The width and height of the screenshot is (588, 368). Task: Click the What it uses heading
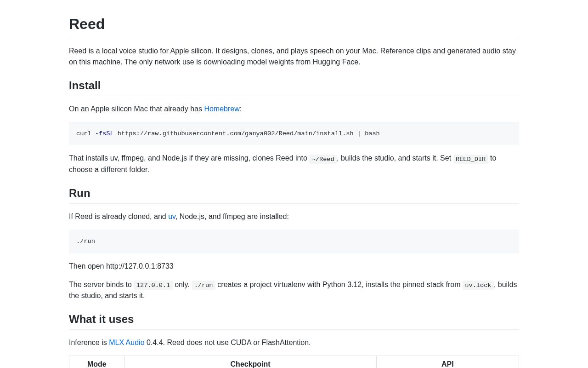point(102,319)
